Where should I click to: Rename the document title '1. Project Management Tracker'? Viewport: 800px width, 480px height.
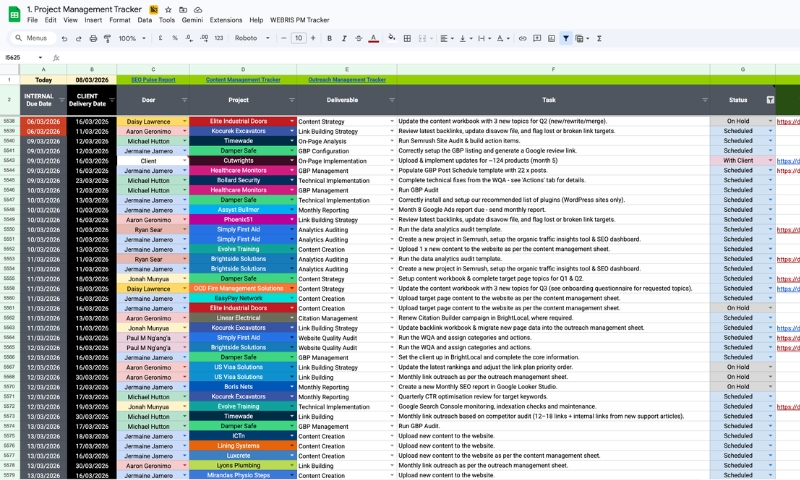[84, 9]
